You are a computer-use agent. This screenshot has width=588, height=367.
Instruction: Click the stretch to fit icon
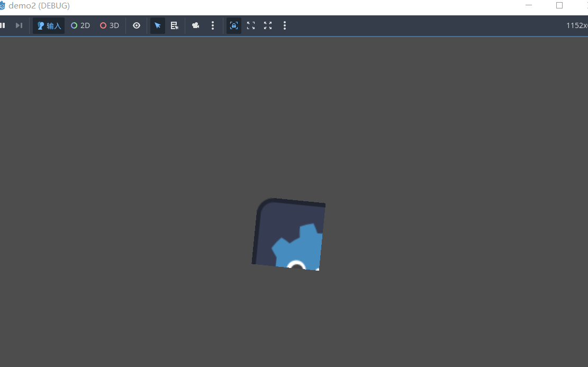tap(268, 25)
